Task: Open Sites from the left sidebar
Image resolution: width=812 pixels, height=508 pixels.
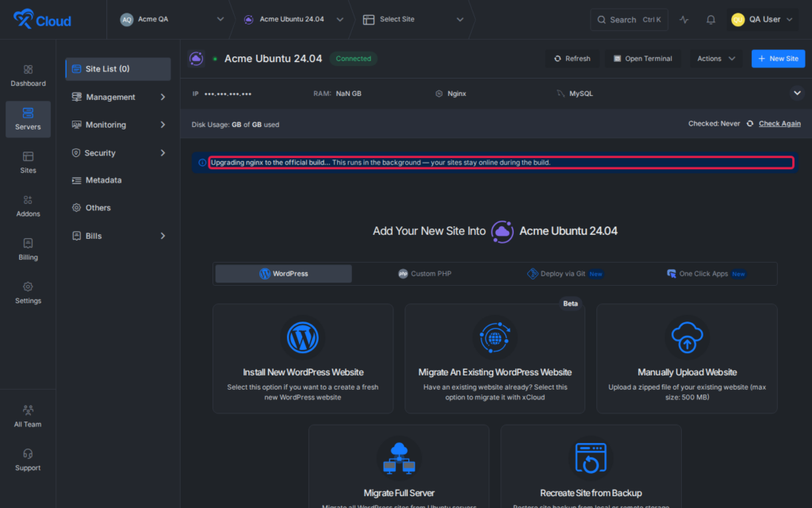Action: pyautogui.click(x=28, y=162)
